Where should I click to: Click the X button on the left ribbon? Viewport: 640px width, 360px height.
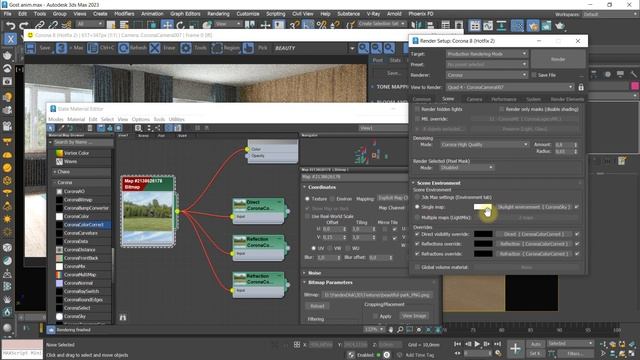pos(10,39)
